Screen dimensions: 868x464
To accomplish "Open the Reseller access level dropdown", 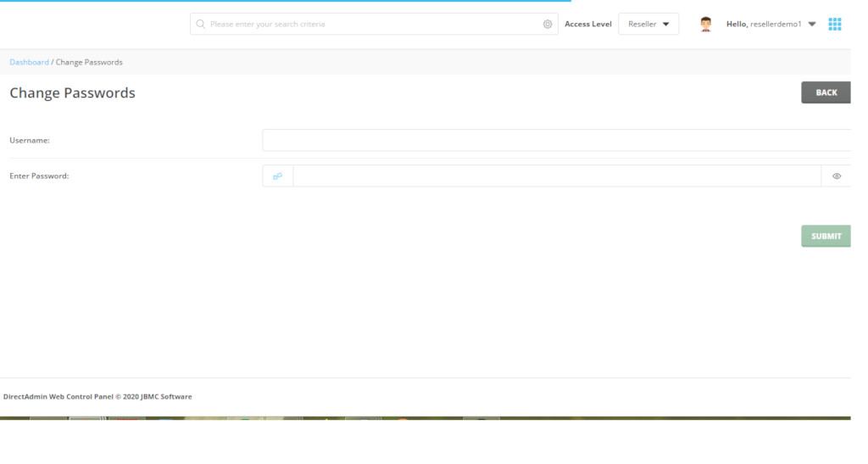I will coord(648,24).
